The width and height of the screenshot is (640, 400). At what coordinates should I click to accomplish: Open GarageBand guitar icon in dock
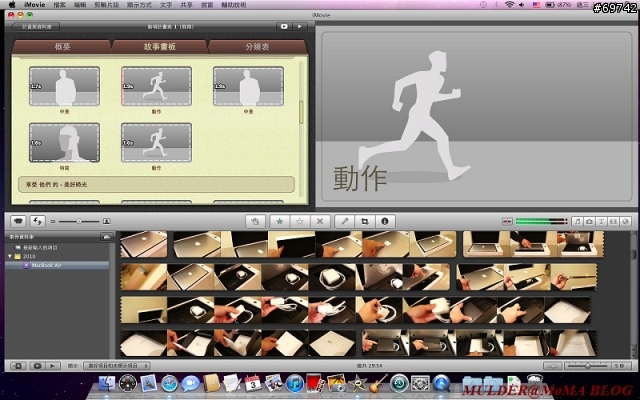[x=378, y=384]
